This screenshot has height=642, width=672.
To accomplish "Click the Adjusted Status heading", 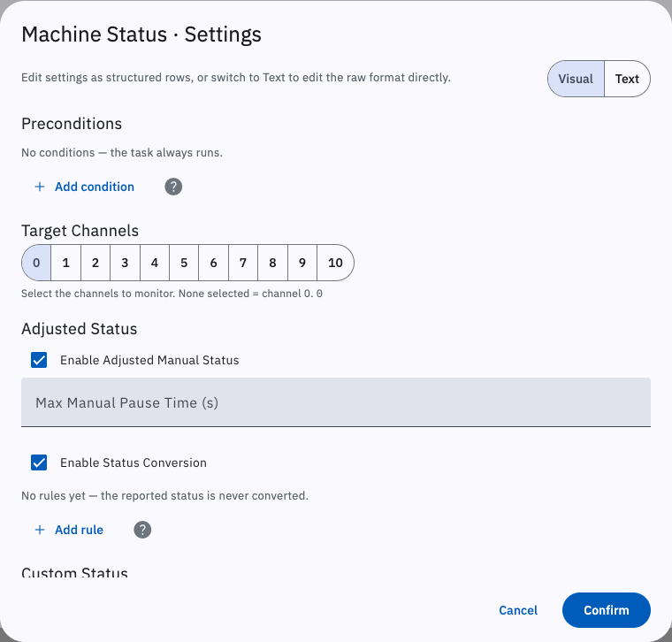I will [80, 329].
